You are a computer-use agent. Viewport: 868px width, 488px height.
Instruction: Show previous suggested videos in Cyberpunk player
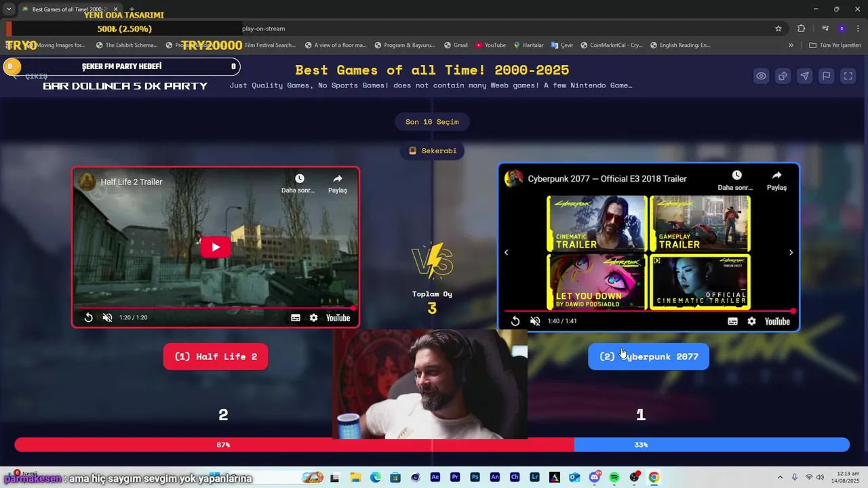point(506,252)
